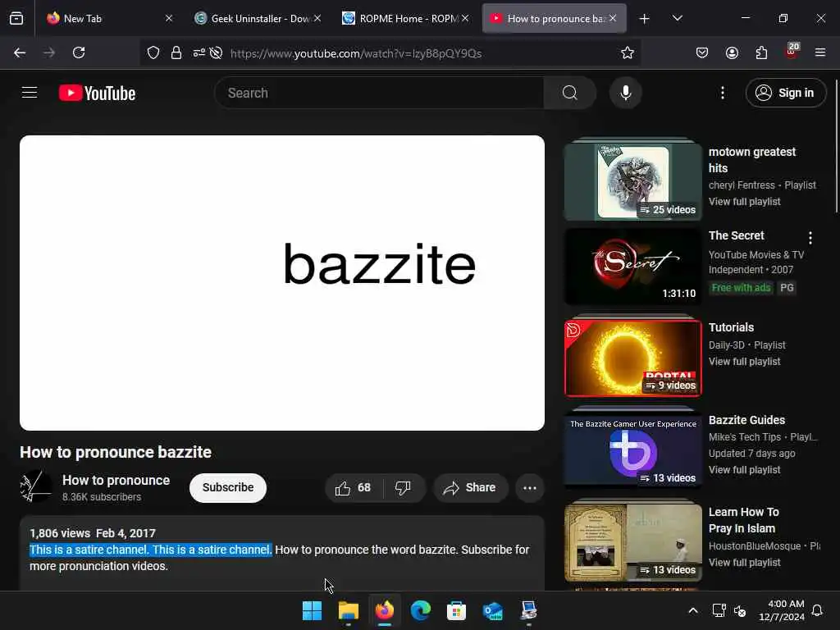The image size is (840, 630).
Task: Open Learn How To Pray thumbnail
Action: (x=632, y=541)
